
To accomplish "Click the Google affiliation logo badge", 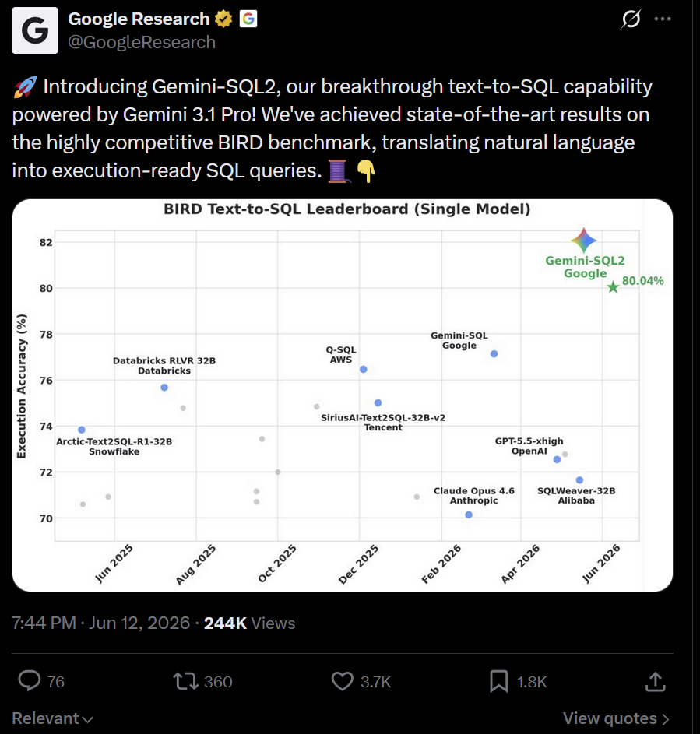I will coord(248,19).
